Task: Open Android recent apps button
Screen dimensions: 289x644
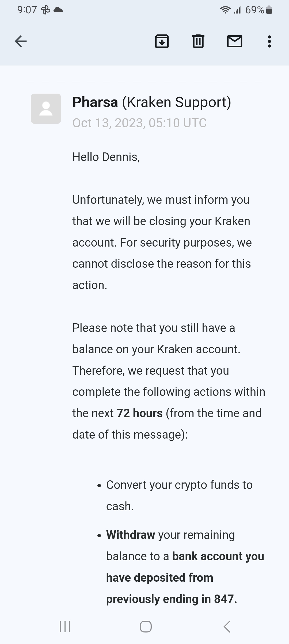Action: click(65, 627)
